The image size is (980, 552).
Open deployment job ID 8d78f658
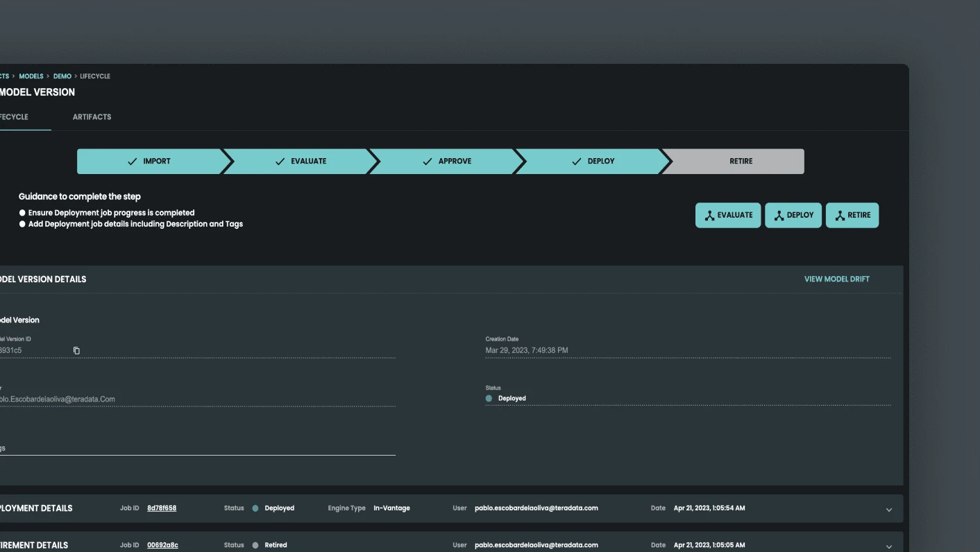162,508
